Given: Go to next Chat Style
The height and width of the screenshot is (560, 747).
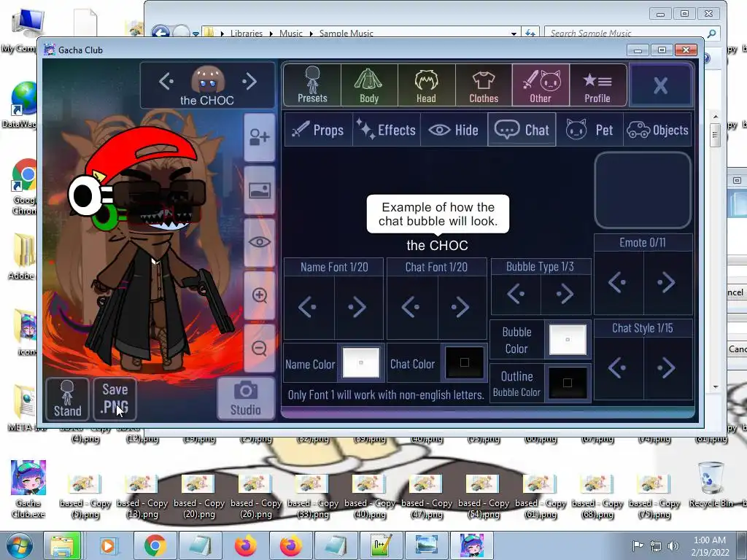Looking at the screenshot, I should (667, 367).
